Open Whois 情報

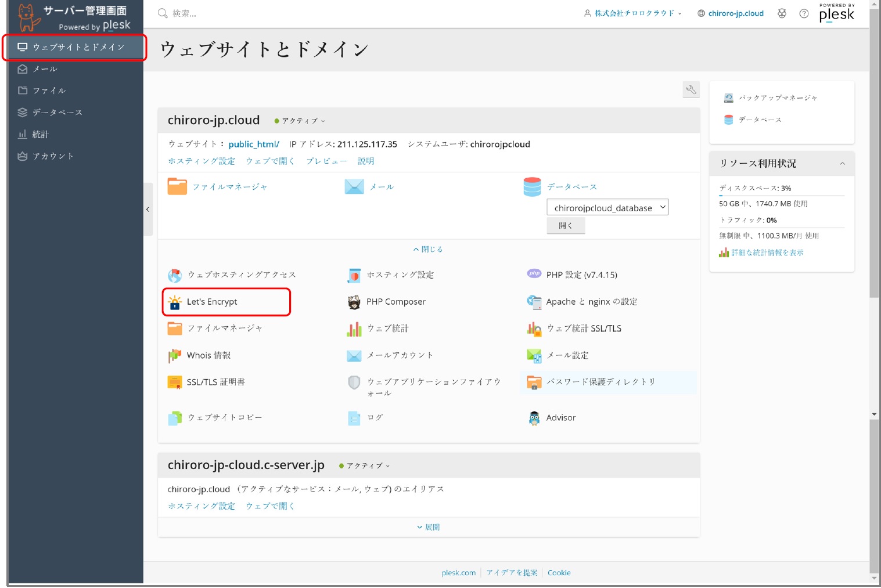point(199,355)
